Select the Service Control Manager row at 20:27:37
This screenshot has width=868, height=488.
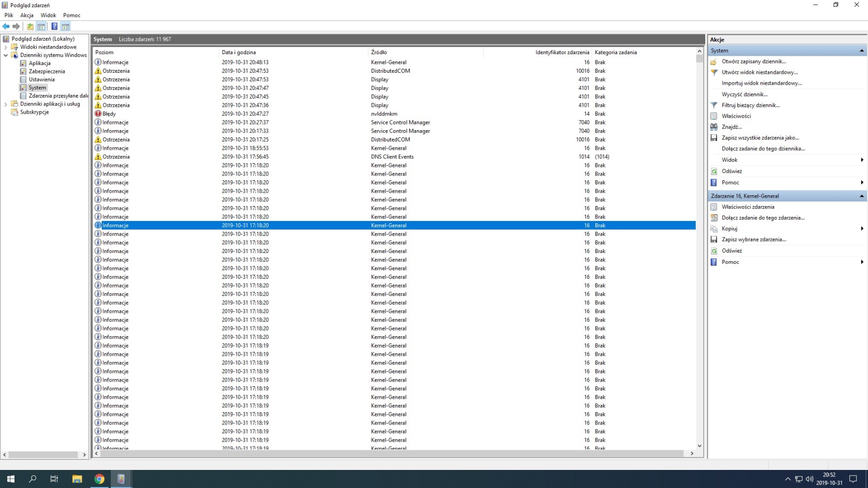click(394, 122)
